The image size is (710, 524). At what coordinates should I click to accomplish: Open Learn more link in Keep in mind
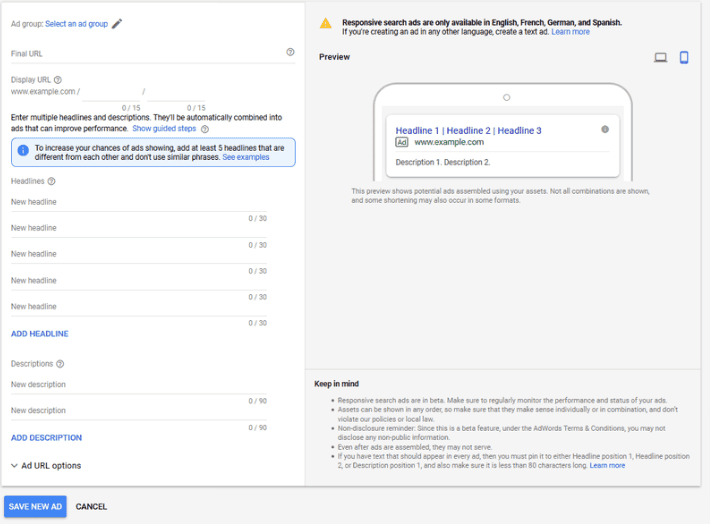tap(607, 466)
